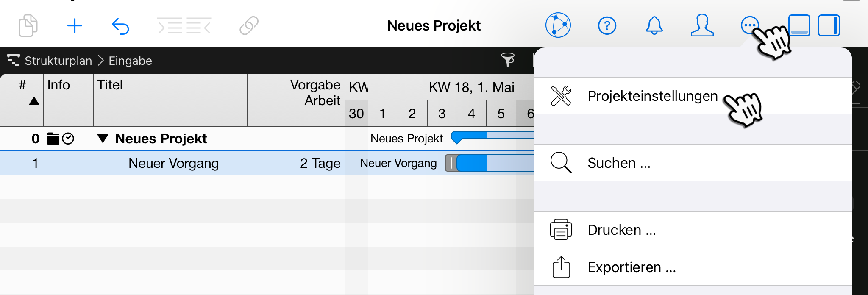Toggle the bottom panel view button
868x295 pixels.
coord(799,25)
